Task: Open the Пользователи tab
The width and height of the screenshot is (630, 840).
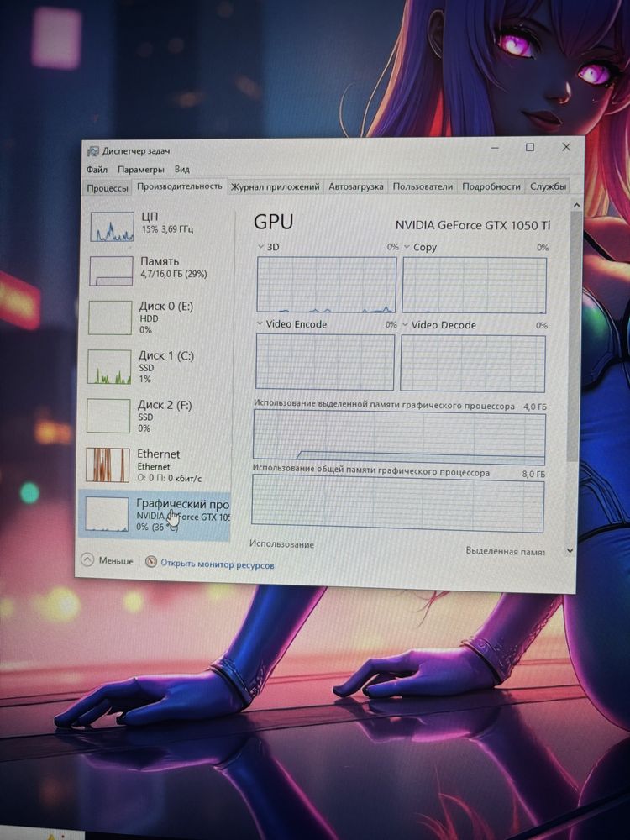Action: [x=423, y=186]
